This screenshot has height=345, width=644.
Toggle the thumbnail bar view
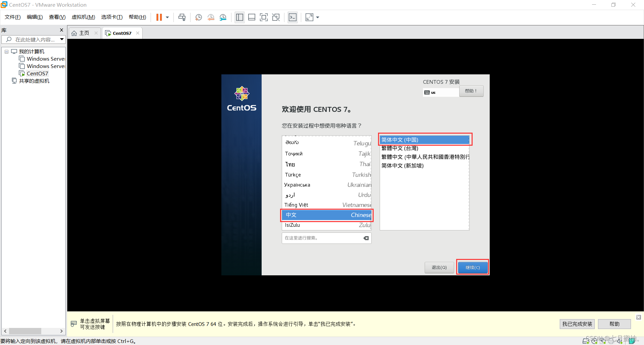pos(252,17)
